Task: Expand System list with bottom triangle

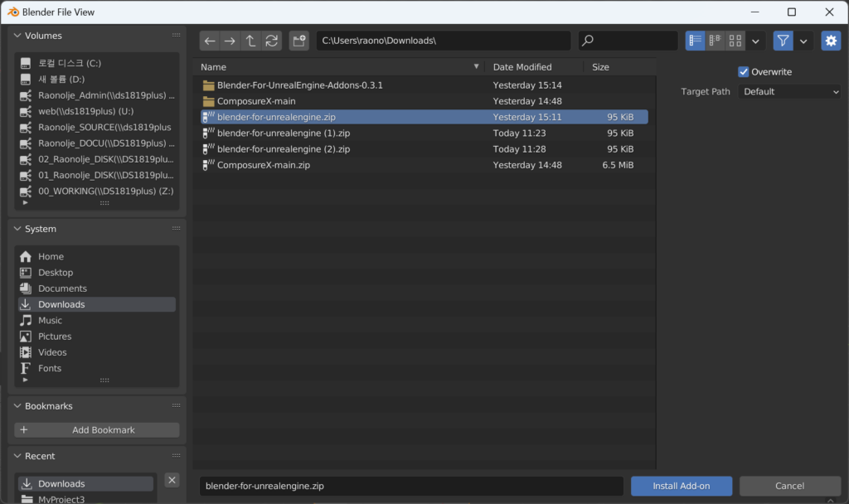Action: [25, 380]
